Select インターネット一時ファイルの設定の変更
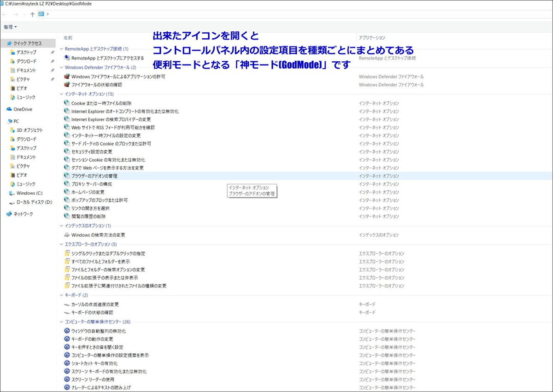553x392 pixels. click(106, 135)
